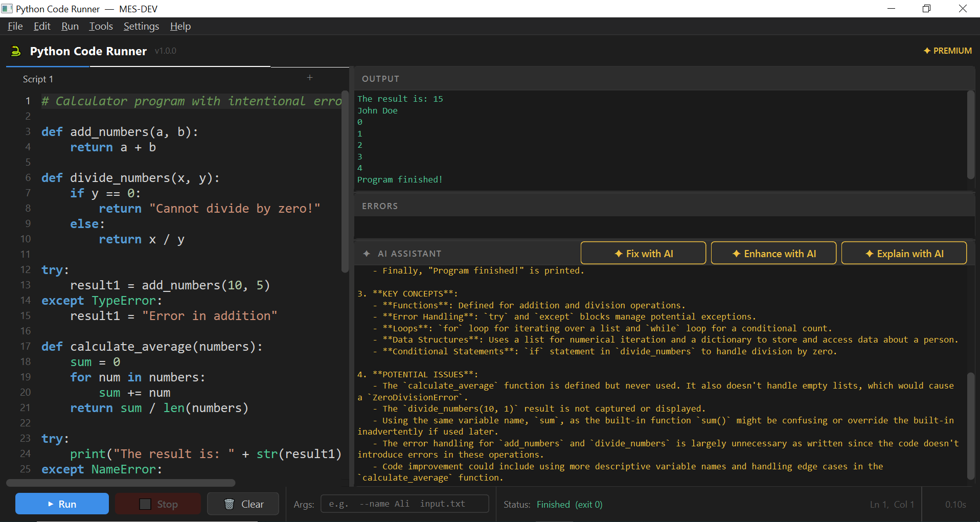980x522 pixels.
Task: Click 'John Doe' output line
Action: coord(377,110)
